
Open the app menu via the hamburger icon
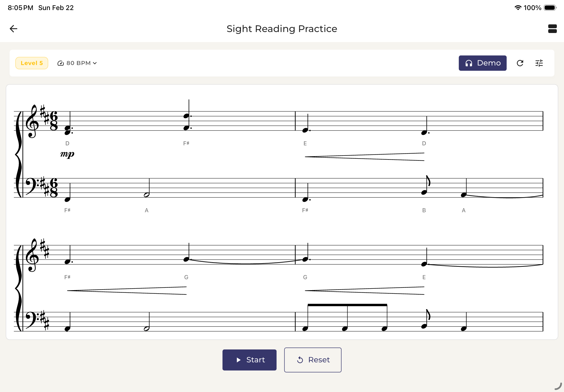click(553, 29)
